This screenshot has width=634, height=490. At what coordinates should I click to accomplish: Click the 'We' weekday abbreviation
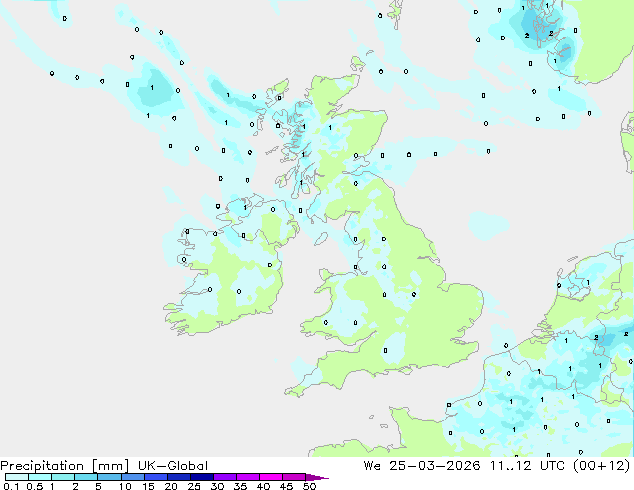pyautogui.click(x=372, y=466)
